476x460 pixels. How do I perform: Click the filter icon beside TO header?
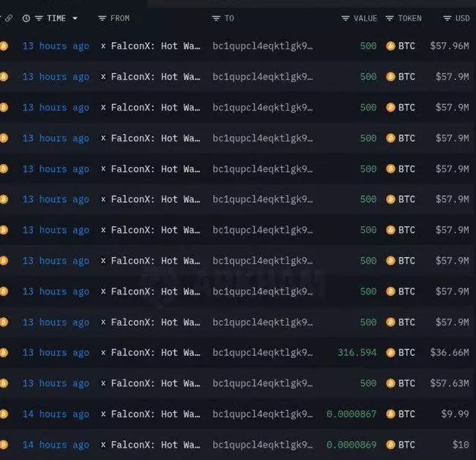216,18
